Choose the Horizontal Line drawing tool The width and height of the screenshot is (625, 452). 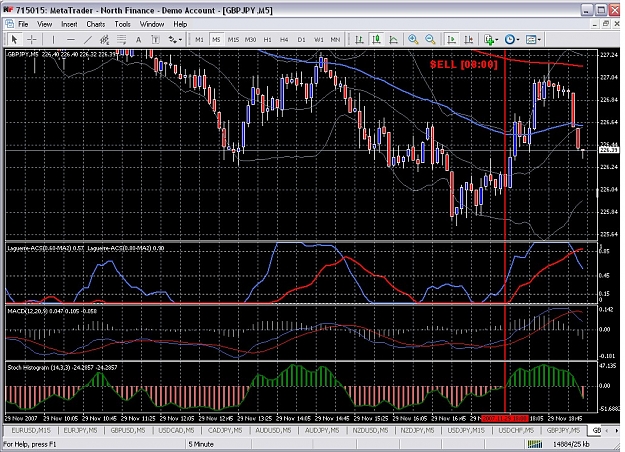71,39
